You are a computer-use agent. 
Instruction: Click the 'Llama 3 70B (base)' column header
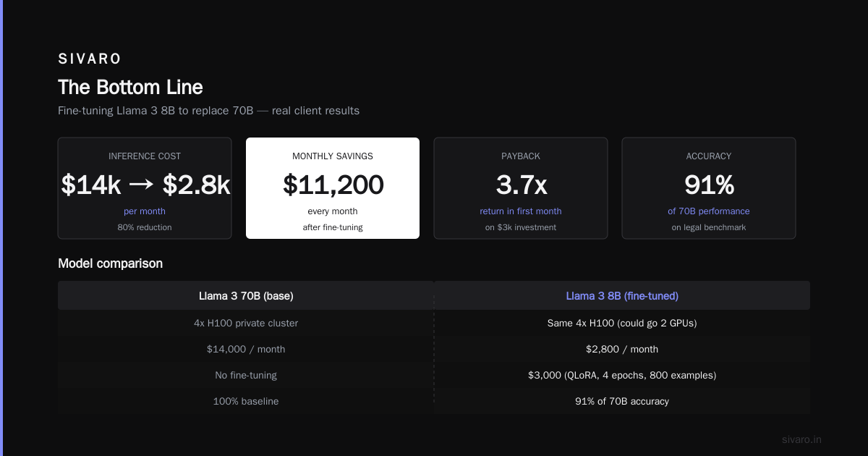point(246,296)
